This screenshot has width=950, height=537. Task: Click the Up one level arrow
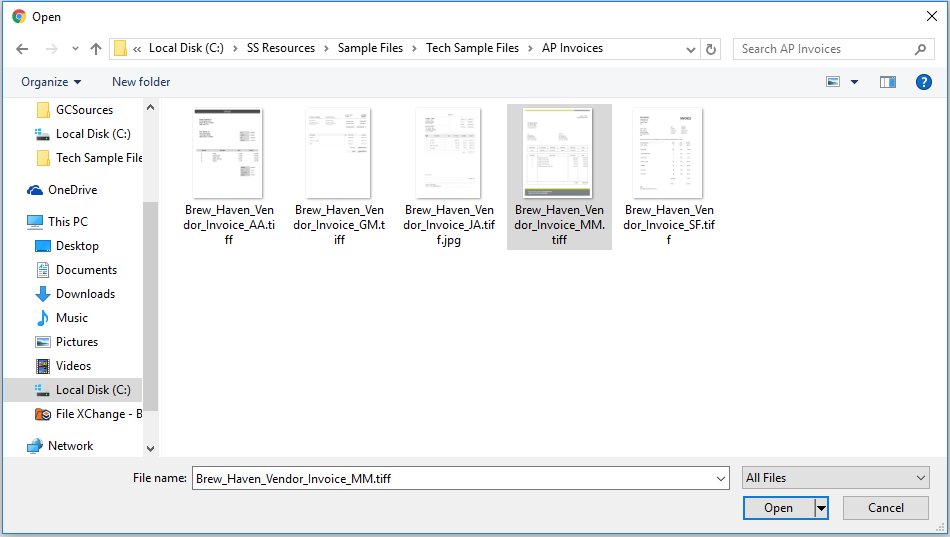pos(96,49)
